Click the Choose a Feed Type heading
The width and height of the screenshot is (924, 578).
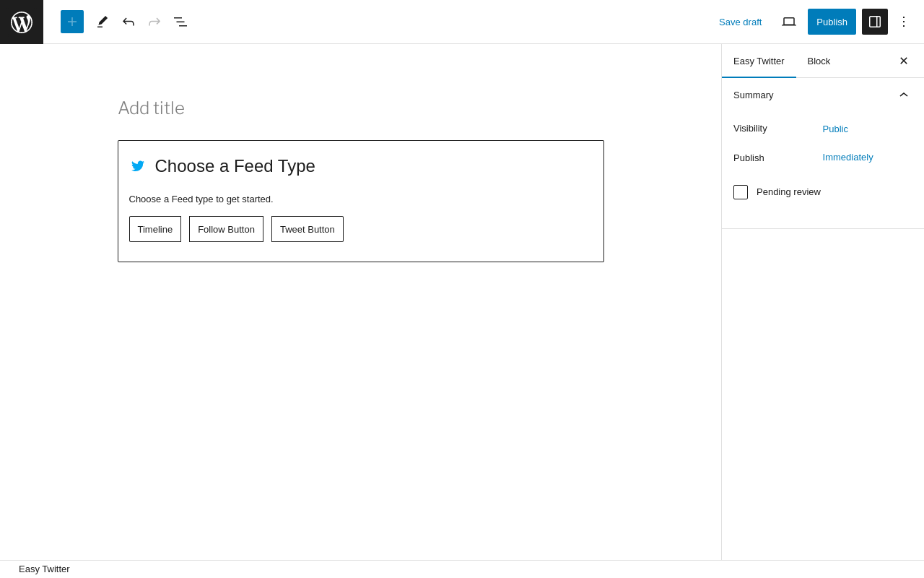point(235,166)
